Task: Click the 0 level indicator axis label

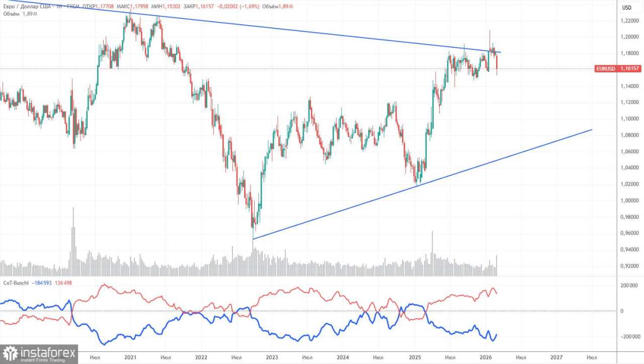Action: [622, 311]
